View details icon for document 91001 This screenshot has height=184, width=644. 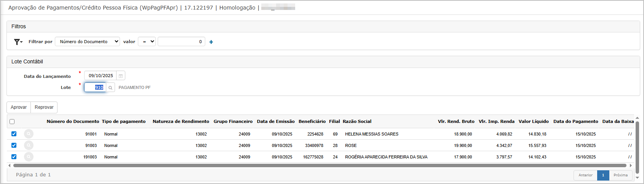coord(29,134)
